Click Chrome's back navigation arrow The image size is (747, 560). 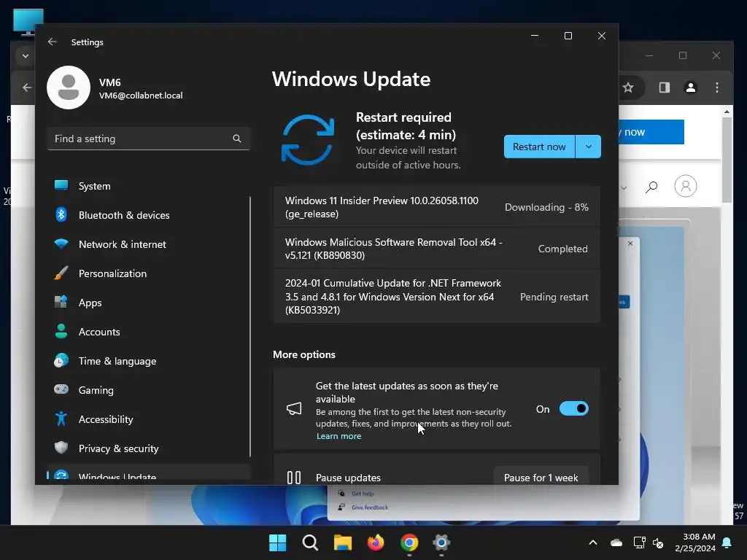(27, 87)
